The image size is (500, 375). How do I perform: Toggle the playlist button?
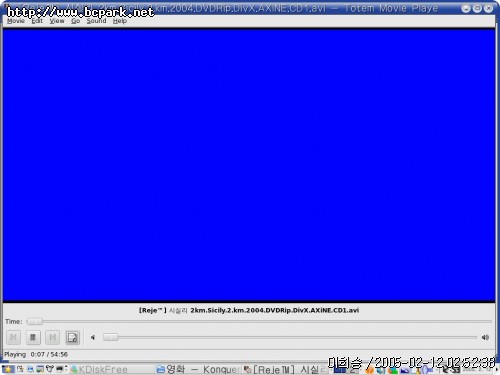tap(72, 338)
